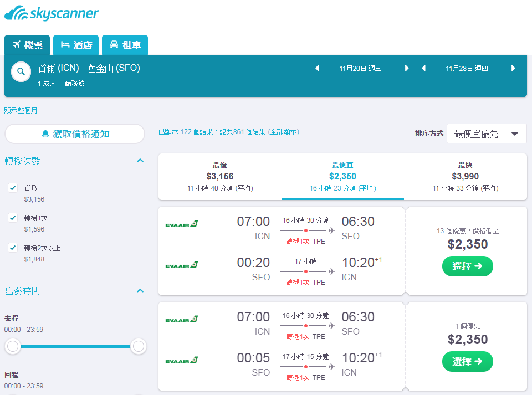Open the 最便宜優先 sort dropdown
Screen dimensions: 532x395
pyautogui.click(x=487, y=134)
